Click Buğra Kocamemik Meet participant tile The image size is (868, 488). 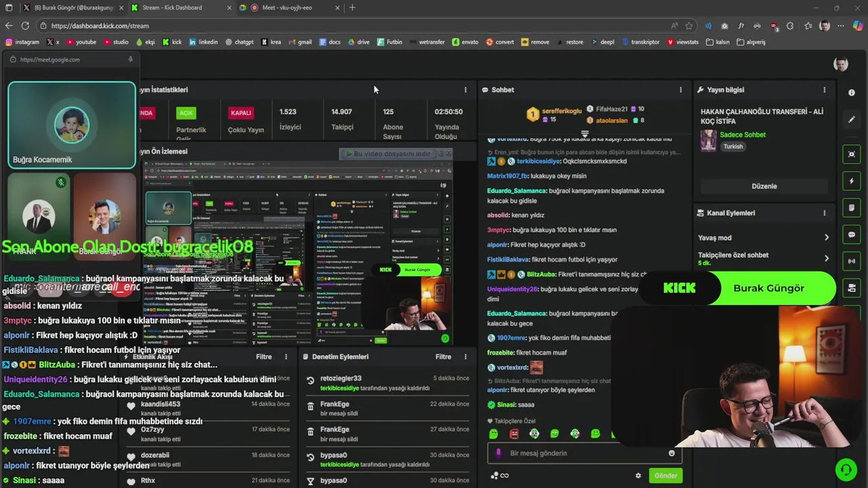(x=72, y=125)
